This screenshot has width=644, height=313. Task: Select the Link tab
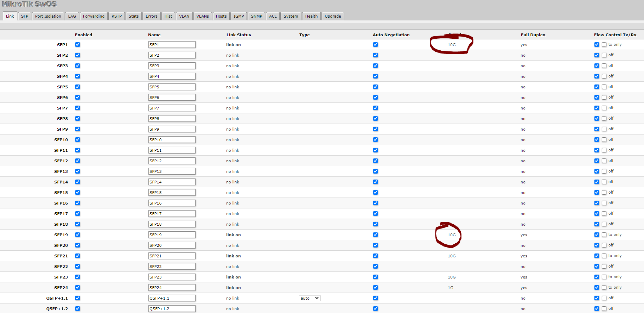tap(10, 16)
